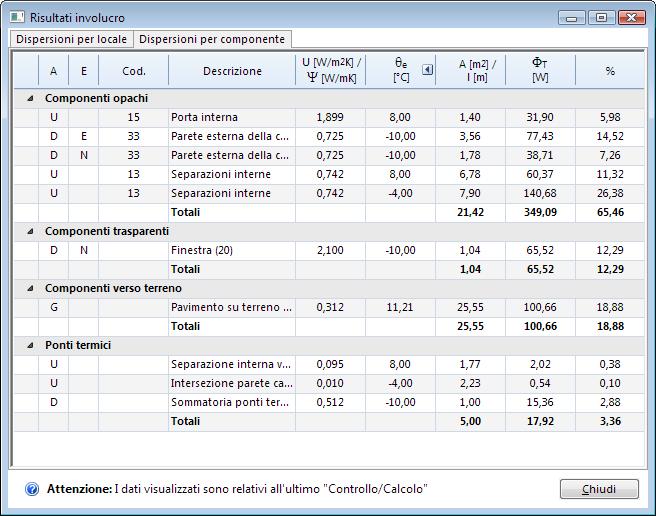Click Totali under Componenti opachi
656x516 pixels.
[x=185, y=212]
